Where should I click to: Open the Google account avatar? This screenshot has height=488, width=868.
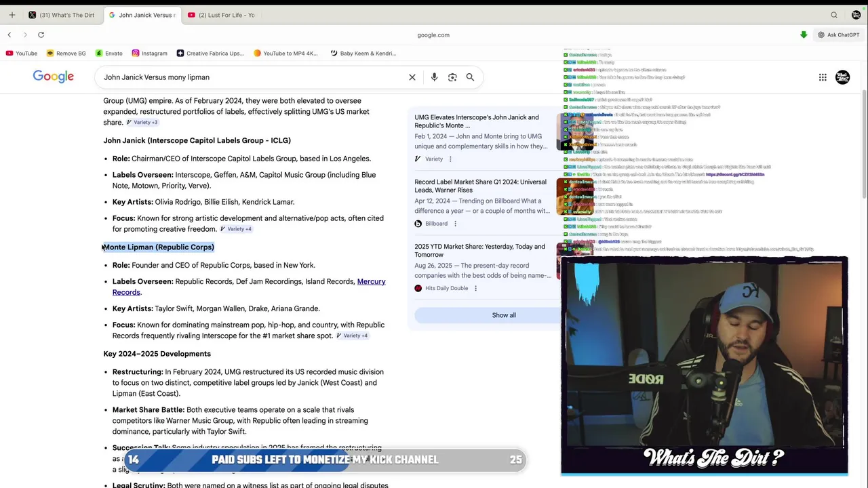tap(842, 77)
